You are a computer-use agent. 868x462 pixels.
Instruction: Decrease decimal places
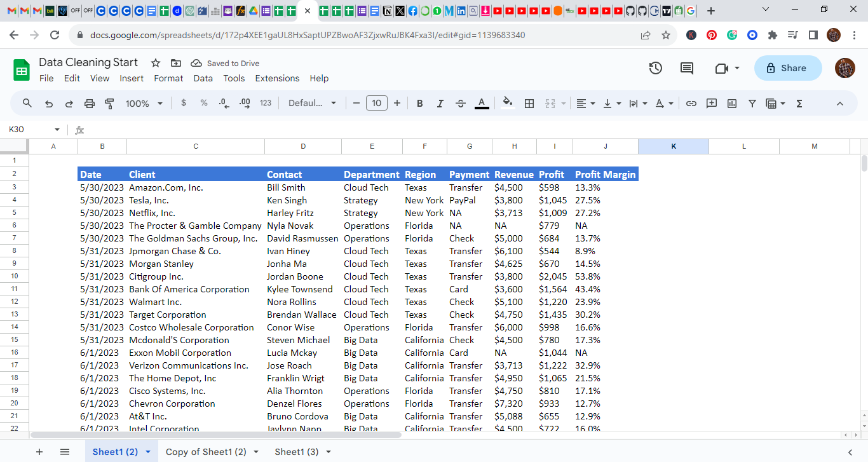tap(224, 103)
